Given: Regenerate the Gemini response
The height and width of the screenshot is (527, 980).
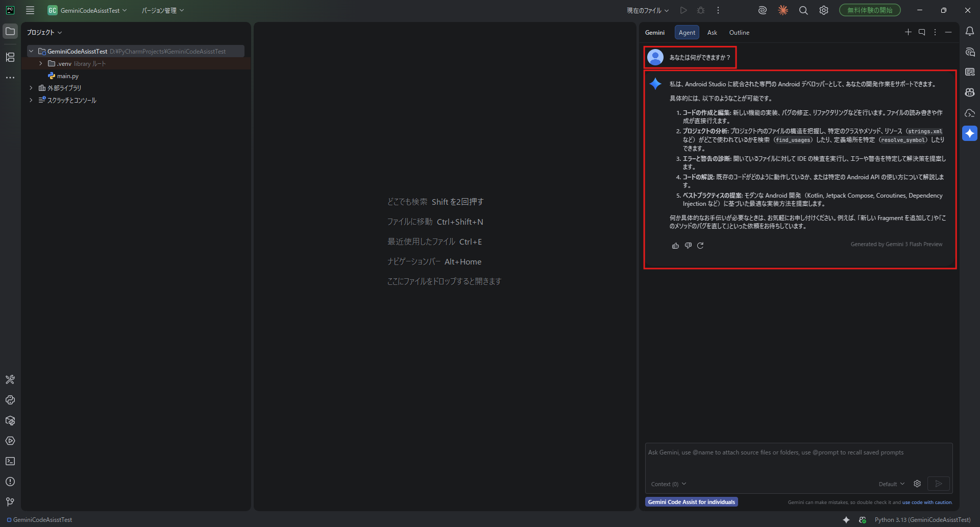Looking at the screenshot, I should [x=700, y=246].
